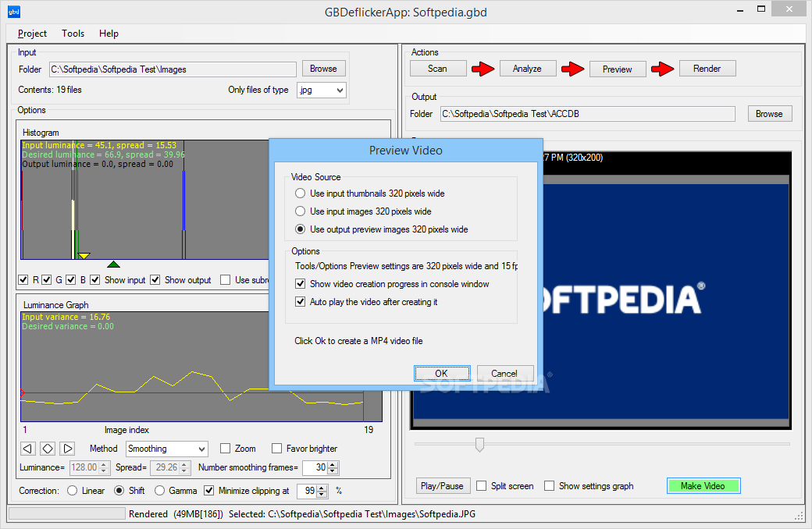Confirm the Preview Video dialog with OK

[x=442, y=373]
